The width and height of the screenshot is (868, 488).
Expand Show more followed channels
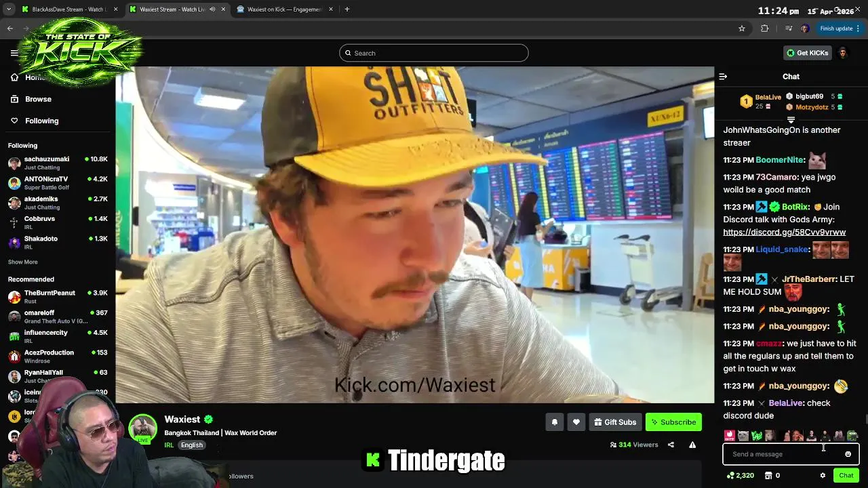coord(23,262)
